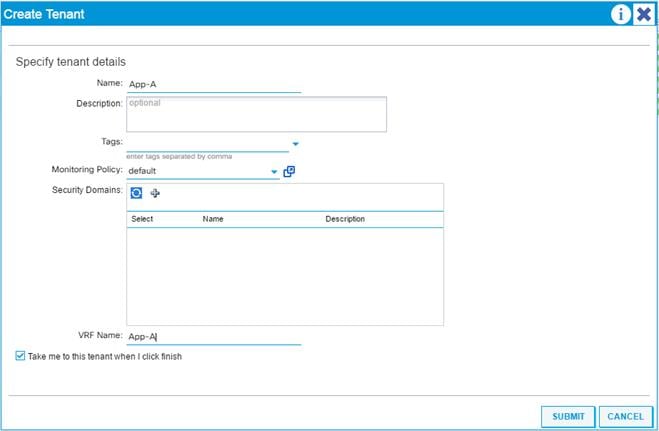Screen dimensions: 659x431
Task: Expand the Monitoring Policy dropdown arrow
Action: pos(274,171)
